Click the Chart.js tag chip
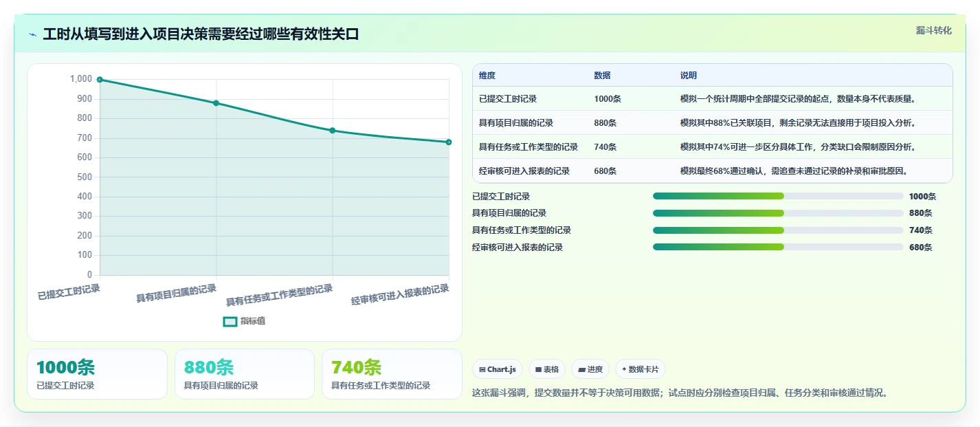Viewport: 980px width, 427px height. [498, 369]
